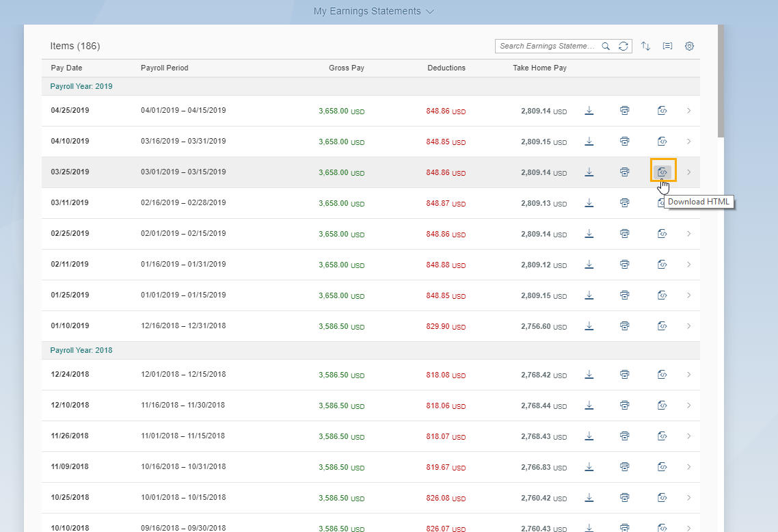Viewport: 778px width, 532px height.
Task: Click into the Search Earnings Statements field
Action: click(547, 46)
